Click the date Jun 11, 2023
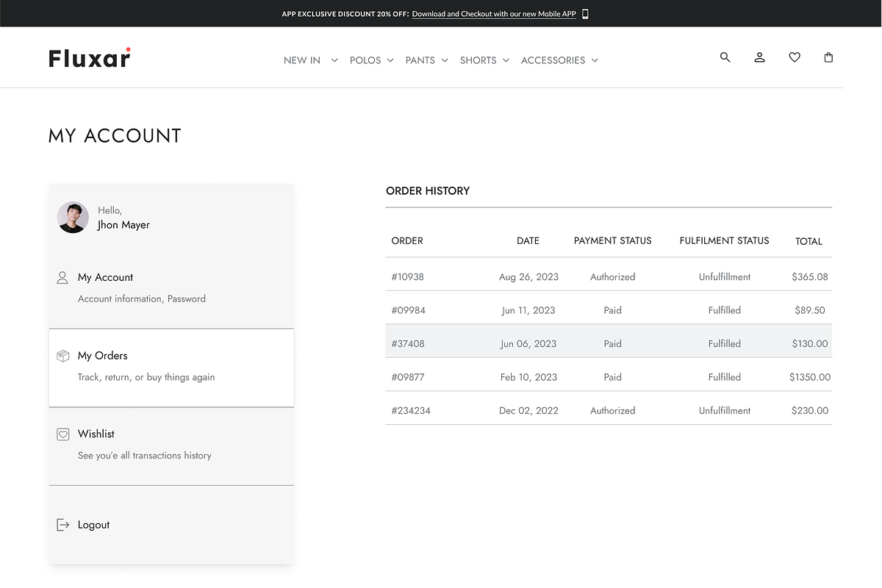This screenshot has width=882, height=588. pyautogui.click(x=528, y=310)
